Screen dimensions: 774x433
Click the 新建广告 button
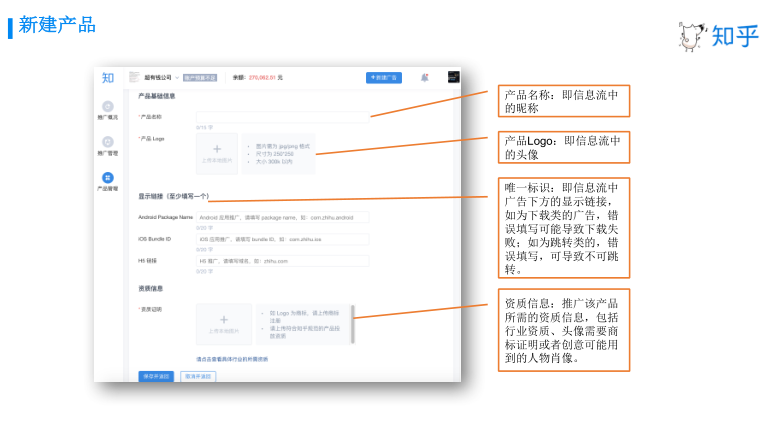383,77
